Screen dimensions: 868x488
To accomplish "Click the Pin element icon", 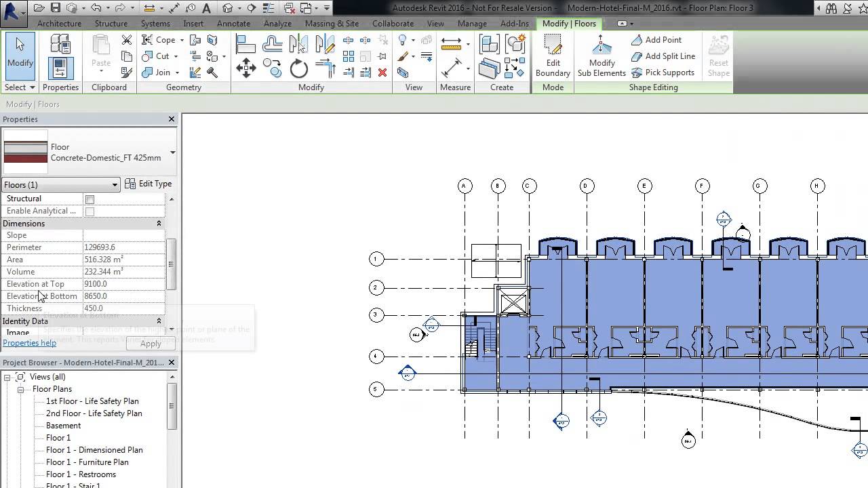I will point(382,56).
